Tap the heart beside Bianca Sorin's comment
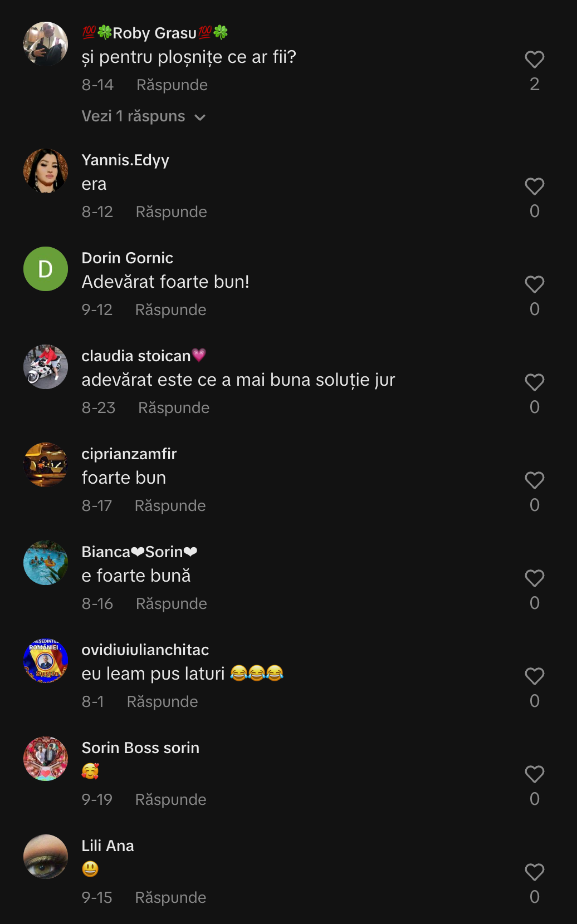 click(x=534, y=578)
